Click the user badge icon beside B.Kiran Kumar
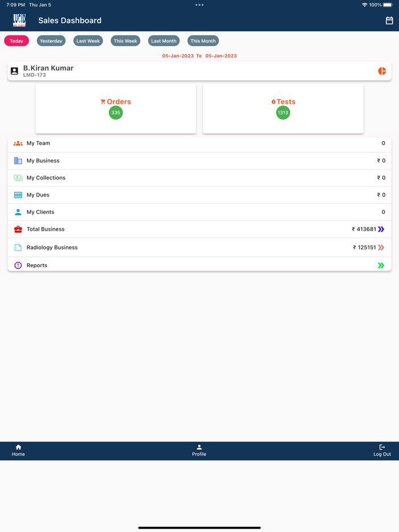 (x=14, y=71)
